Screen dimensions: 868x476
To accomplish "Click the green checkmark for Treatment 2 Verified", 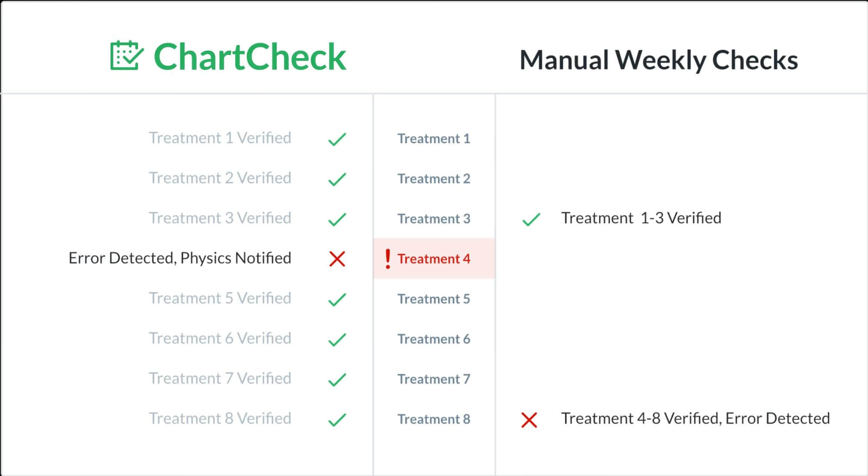I will (x=337, y=179).
